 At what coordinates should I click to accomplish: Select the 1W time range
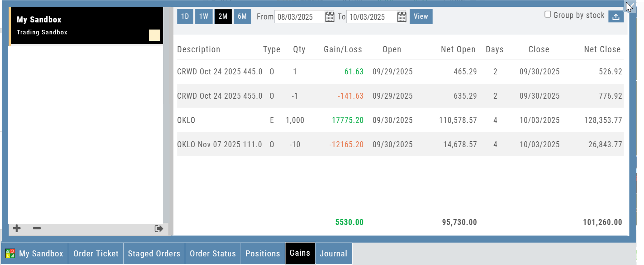pyautogui.click(x=204, y=16)
